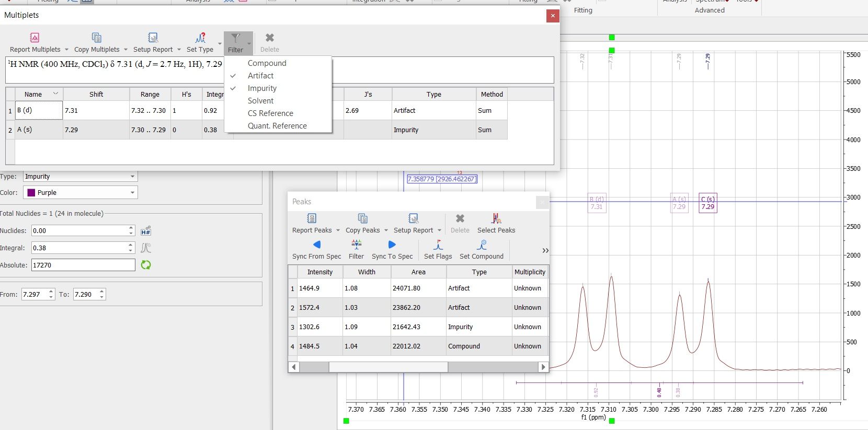This screenshot has width=868, height=430.
Task: Select Solvent from the filter menu
Action: [260, 101]
